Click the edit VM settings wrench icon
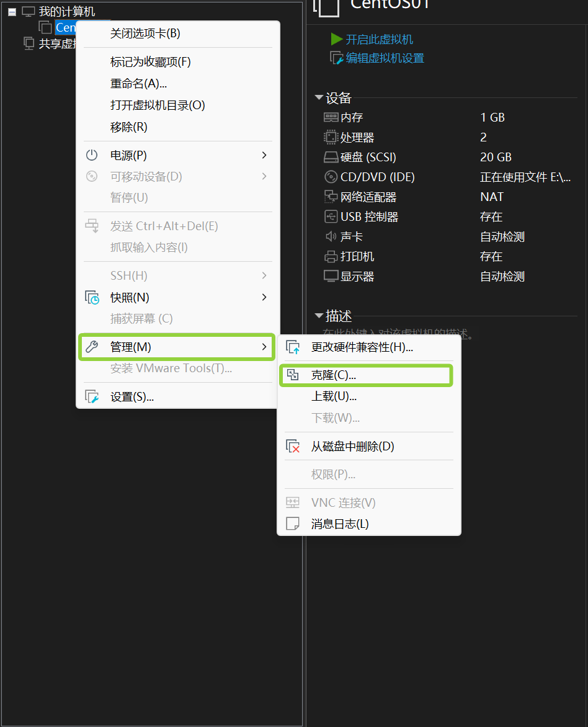 point(337,58)
